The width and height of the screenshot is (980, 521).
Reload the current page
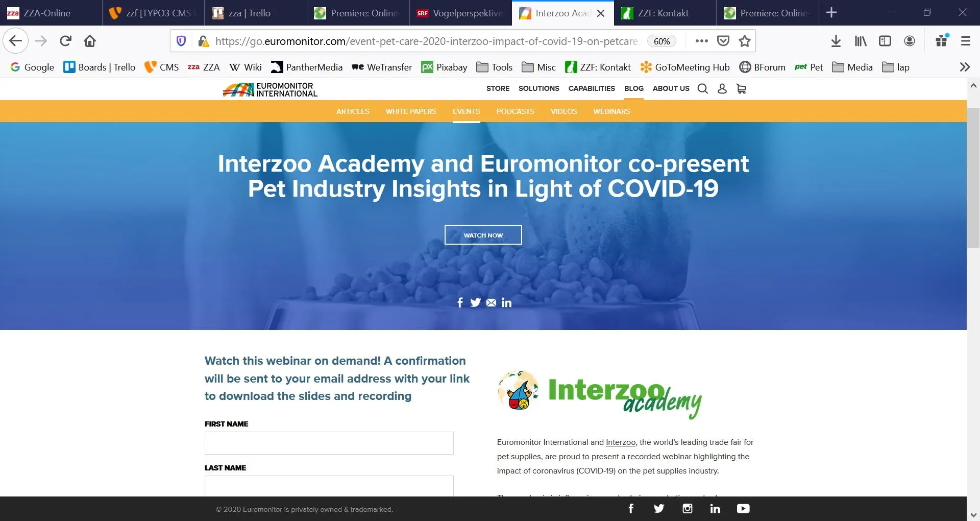pos(65,41)
